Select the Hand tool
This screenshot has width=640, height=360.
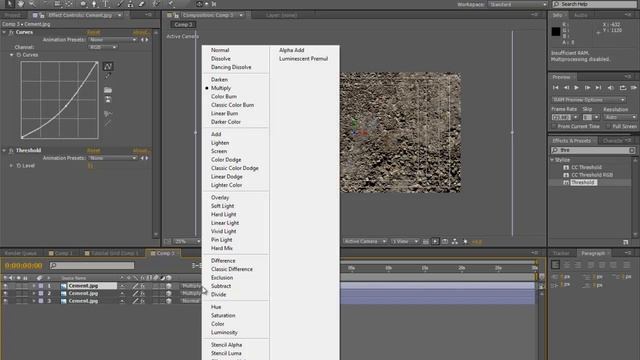[21, 4]
